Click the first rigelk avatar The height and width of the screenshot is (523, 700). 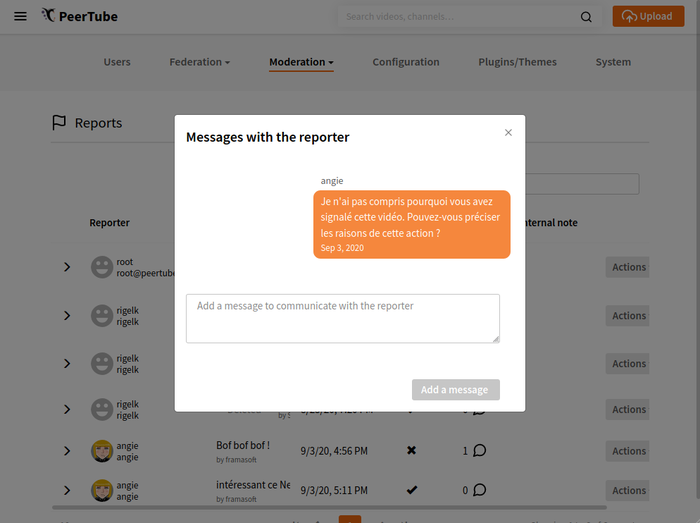click(102, 315)
